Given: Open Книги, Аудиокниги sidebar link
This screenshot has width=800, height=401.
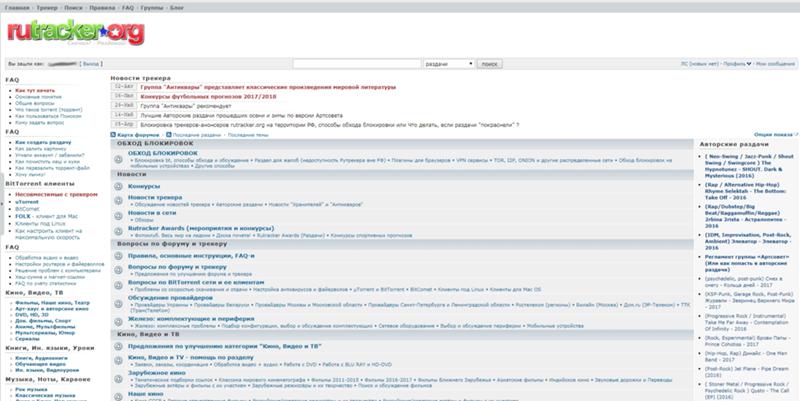Looking at the screenshot, I should point(41,358).
